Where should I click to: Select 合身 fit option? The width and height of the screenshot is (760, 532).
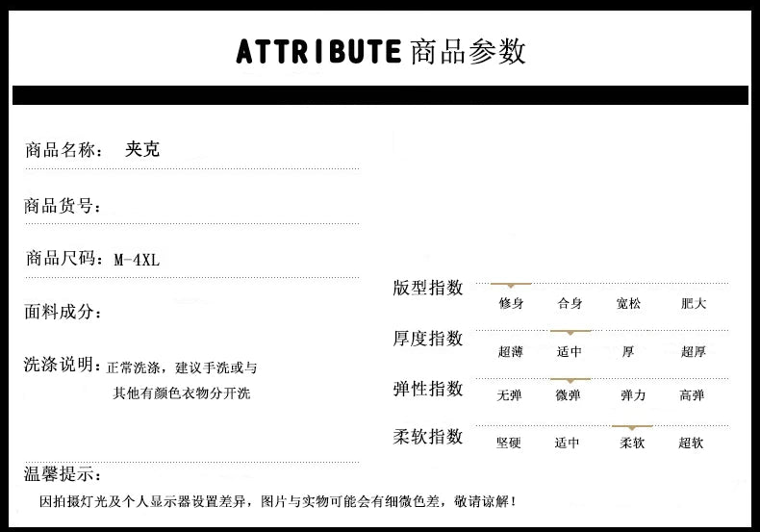[570, 303]
